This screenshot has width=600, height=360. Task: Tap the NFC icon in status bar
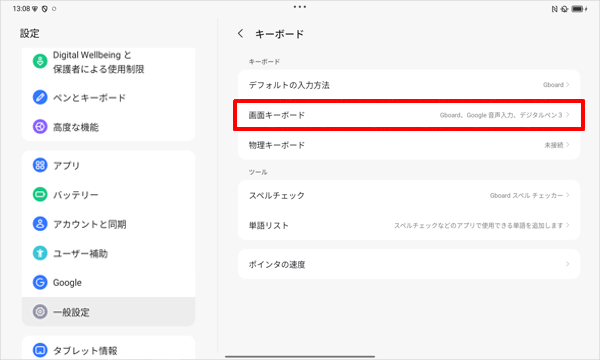(554, 9)
